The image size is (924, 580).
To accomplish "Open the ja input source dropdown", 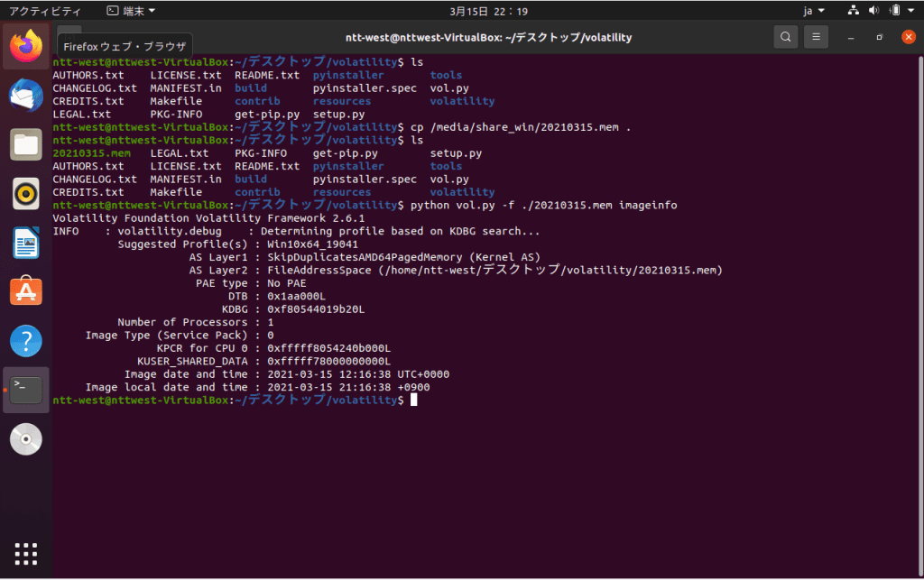I will [814, 11].
